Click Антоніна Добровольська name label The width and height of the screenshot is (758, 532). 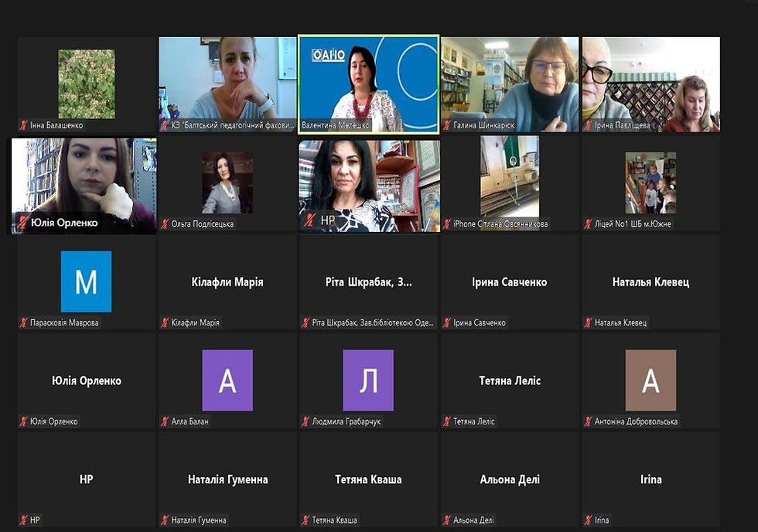point(636,421)
